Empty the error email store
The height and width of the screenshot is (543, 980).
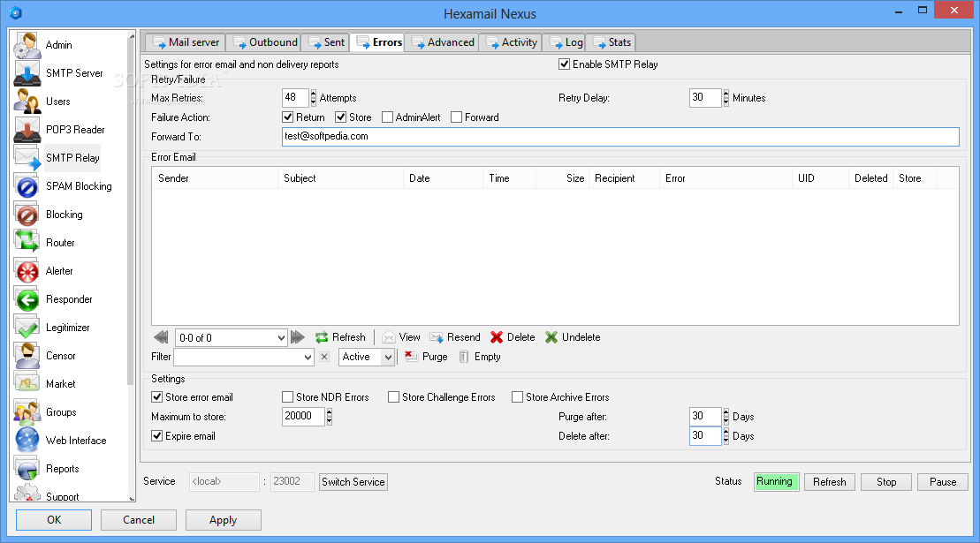[479, 357]
